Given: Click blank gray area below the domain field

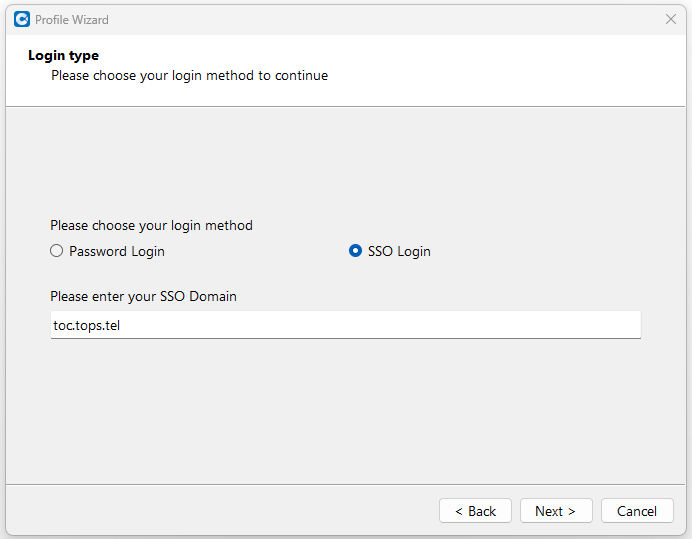Looking at the screenshot, I should coord(345,410).
